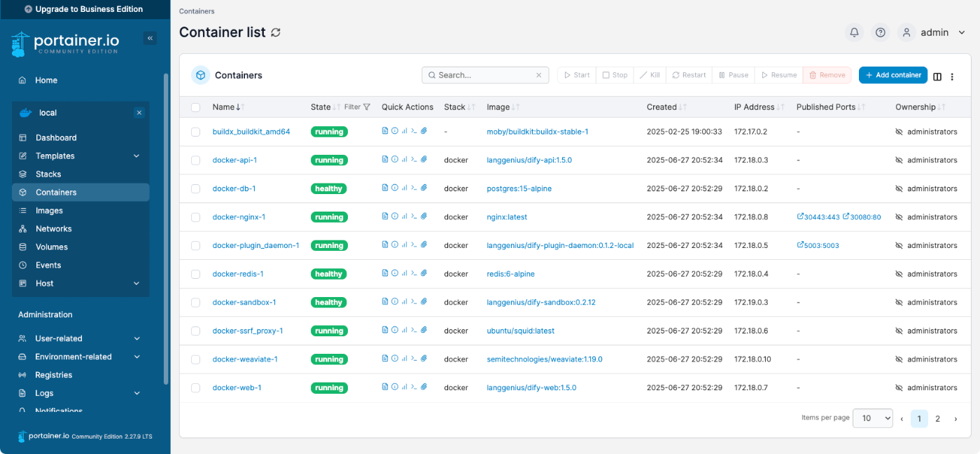Click the State Filter funnel icon
The width and height of the screenshot is (980, 454).
tap(367, 107)
